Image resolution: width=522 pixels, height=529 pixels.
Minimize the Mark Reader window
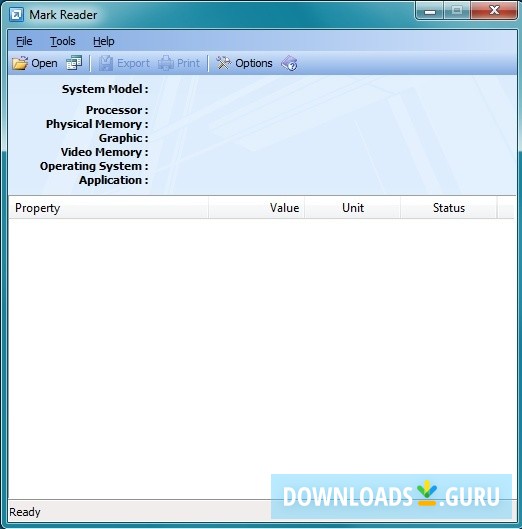click(x=430, y=11)
